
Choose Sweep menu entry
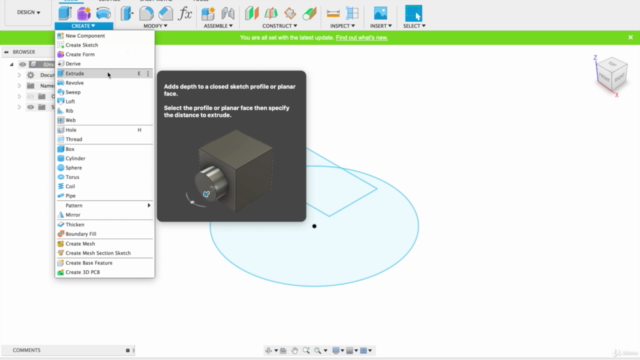105,92
